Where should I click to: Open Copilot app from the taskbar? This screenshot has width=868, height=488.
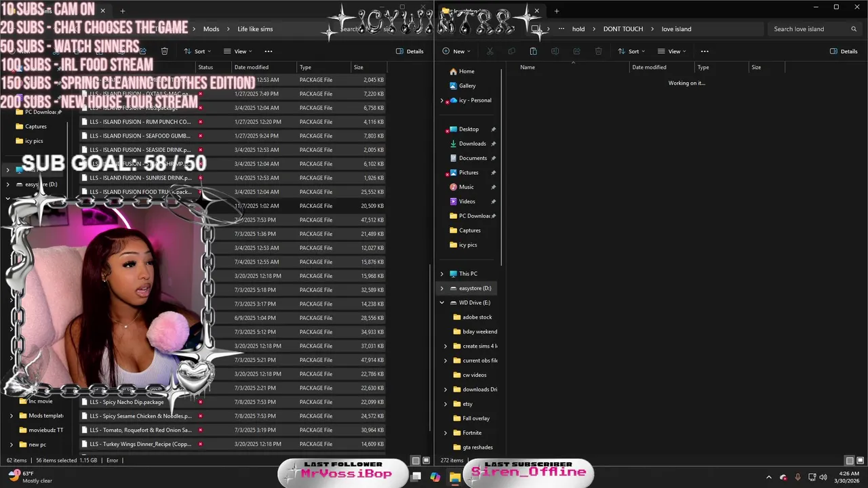(x=435, y=477)
